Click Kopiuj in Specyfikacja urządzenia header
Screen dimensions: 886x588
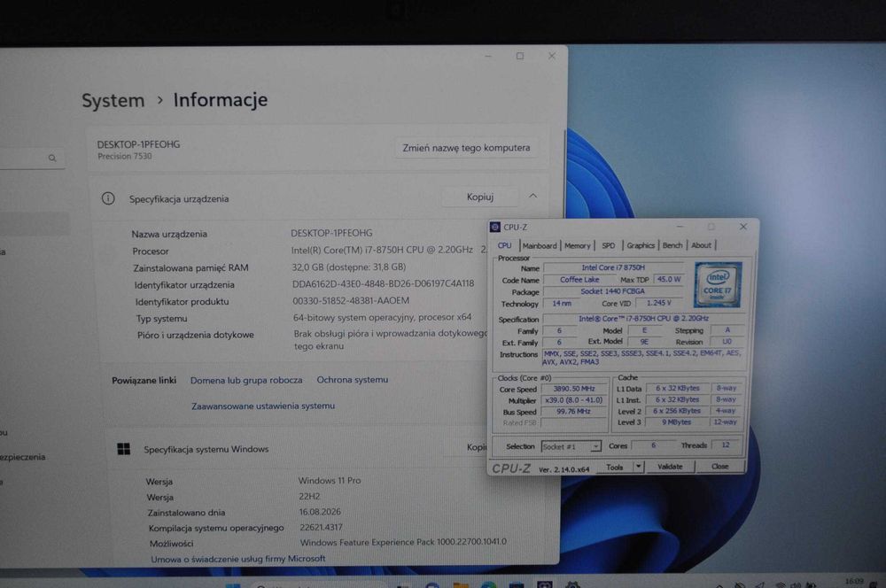point(480,197)
